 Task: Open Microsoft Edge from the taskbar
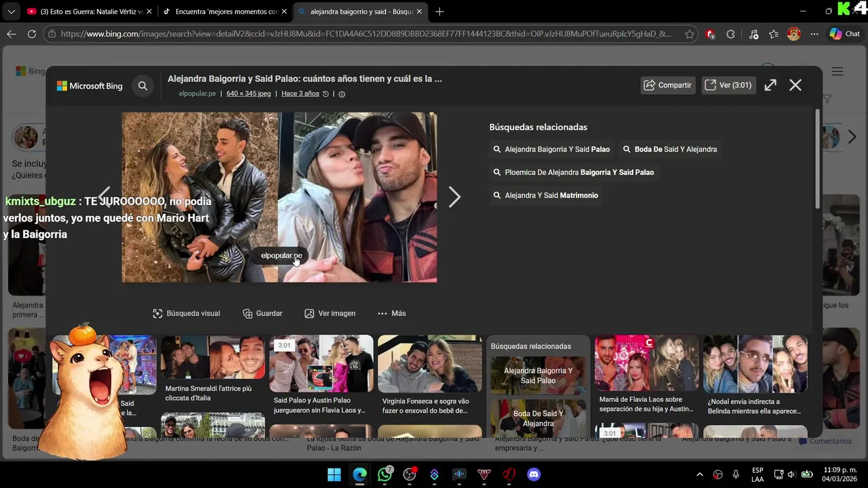(359, 474)
